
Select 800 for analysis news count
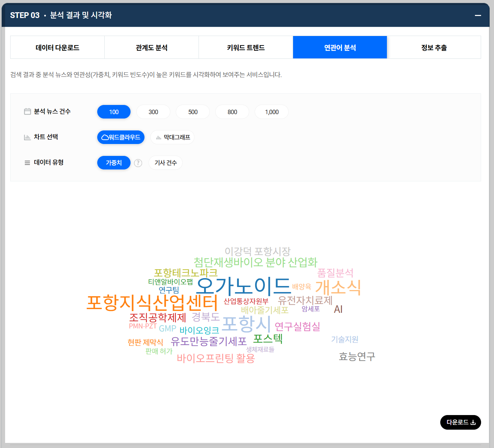(232, 112)
